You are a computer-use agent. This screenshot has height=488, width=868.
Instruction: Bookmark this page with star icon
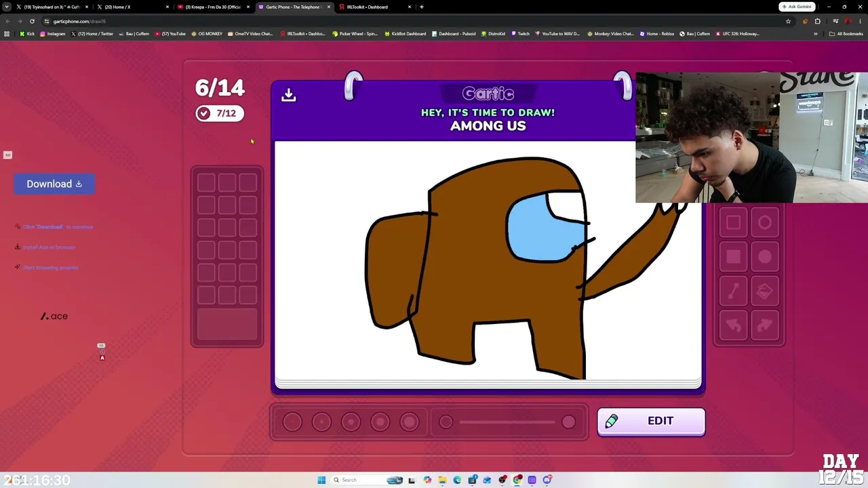[x=788, y=21]
